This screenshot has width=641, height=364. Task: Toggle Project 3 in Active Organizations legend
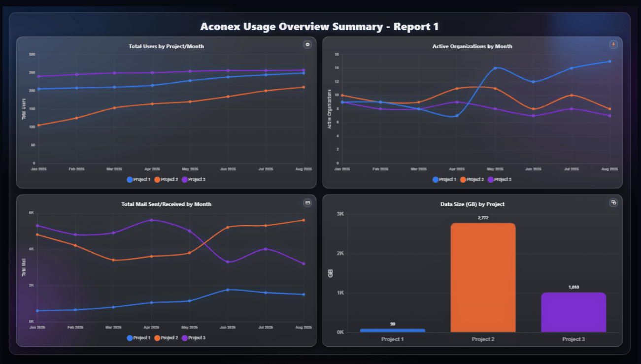click(500, 180)
